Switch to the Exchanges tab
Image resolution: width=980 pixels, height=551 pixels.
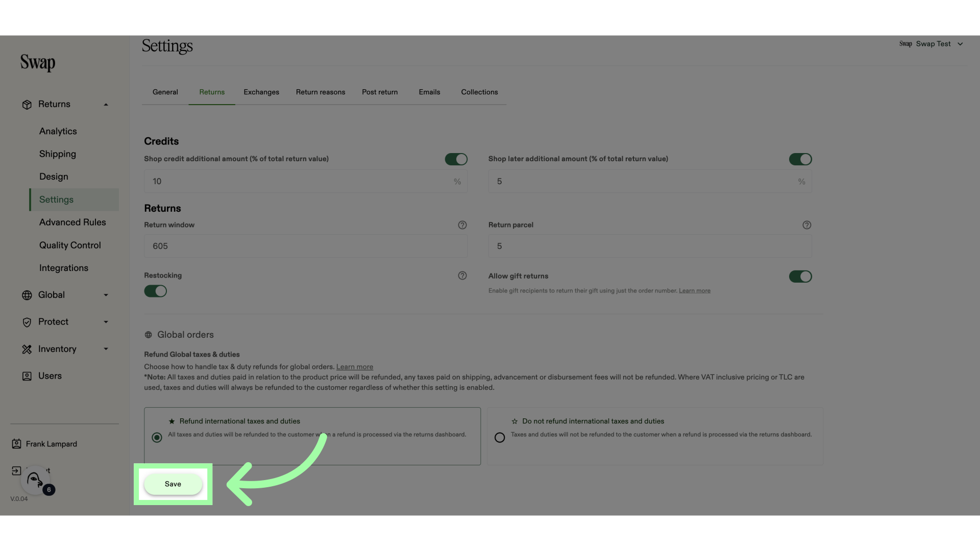(x=261, y=92)
